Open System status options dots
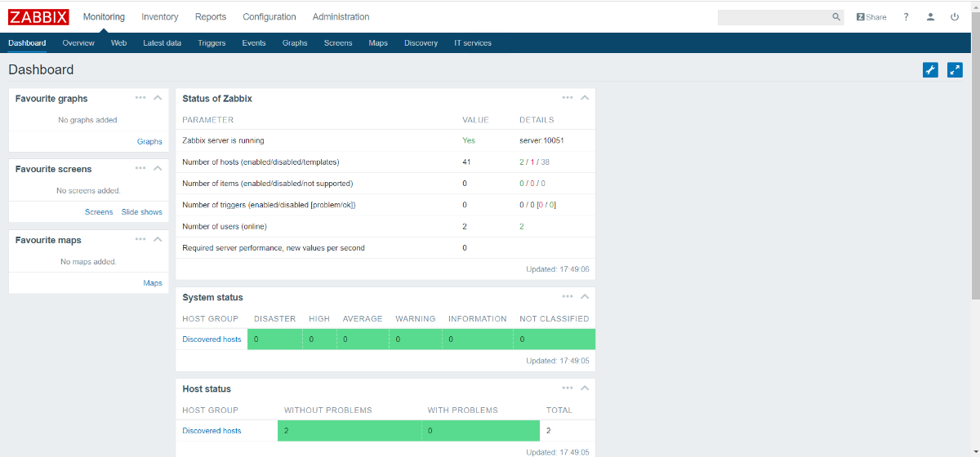The height and width of the screenshot is (457, 980). pos(568,297)
